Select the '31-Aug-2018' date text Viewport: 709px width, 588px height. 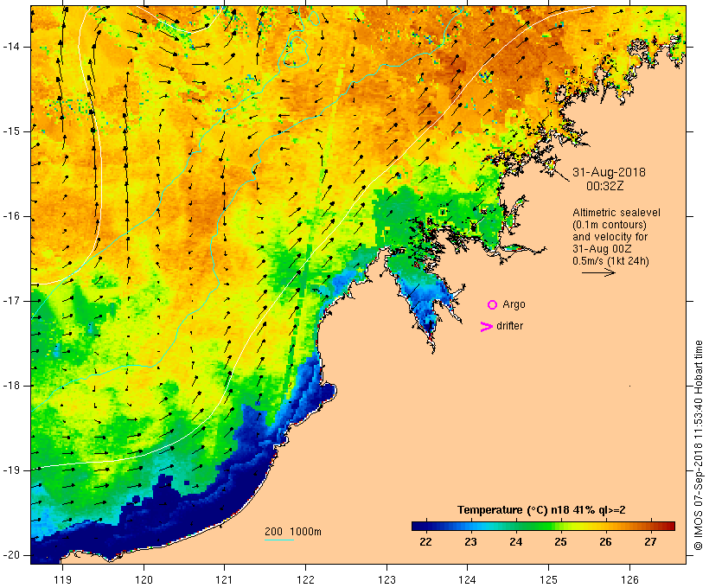(609, 172)
